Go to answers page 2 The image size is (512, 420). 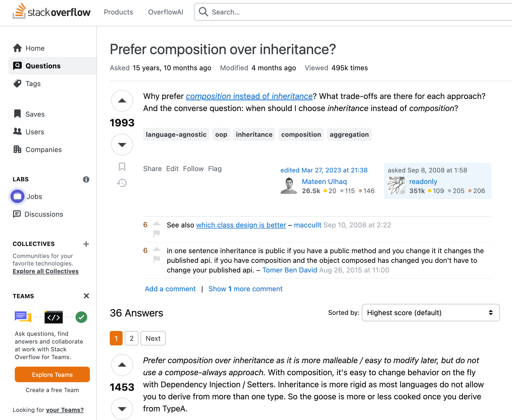[131, 338]
